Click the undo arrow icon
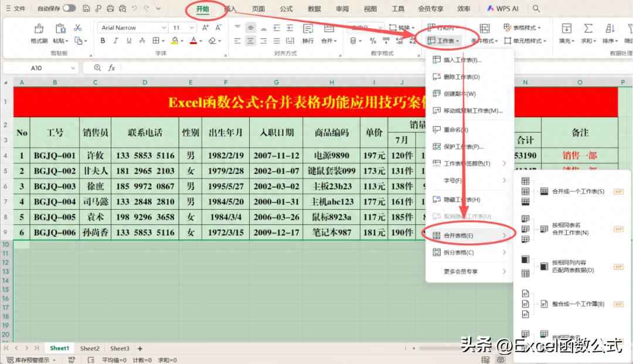Image resolution: width=633 pixels, height=364 pixels. [134, 8]
